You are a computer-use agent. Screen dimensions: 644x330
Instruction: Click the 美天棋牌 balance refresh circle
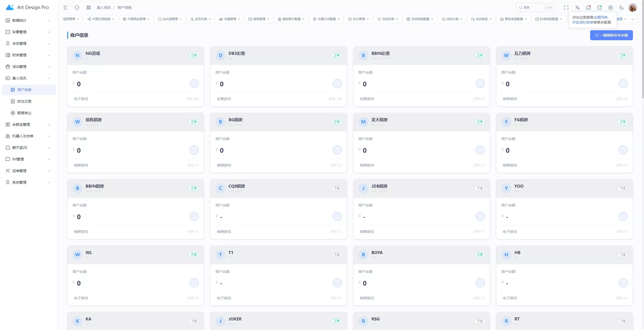pyautogui.click(x=480, y=150)
